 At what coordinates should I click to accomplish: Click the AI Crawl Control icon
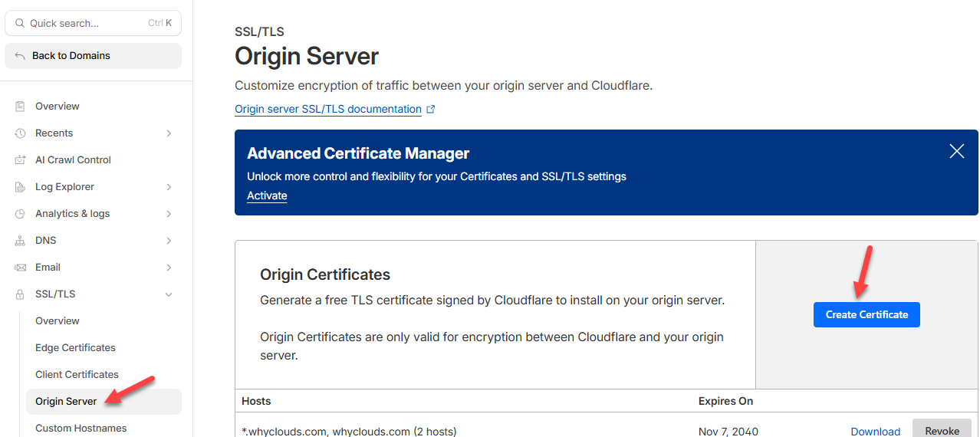click(x=20, y=160)
